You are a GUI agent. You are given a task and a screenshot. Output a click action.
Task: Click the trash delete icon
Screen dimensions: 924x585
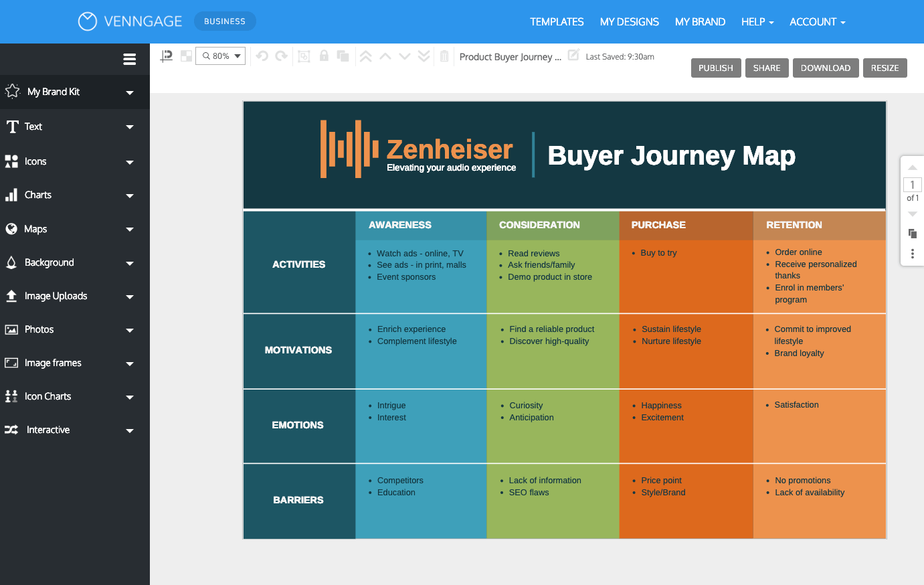(444, 56)
